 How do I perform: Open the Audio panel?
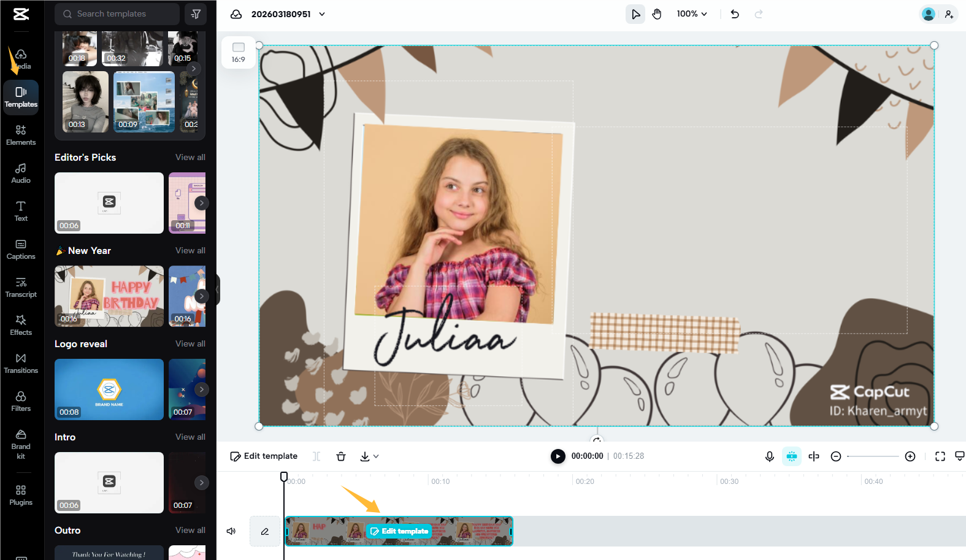click(x=21, y=174)
